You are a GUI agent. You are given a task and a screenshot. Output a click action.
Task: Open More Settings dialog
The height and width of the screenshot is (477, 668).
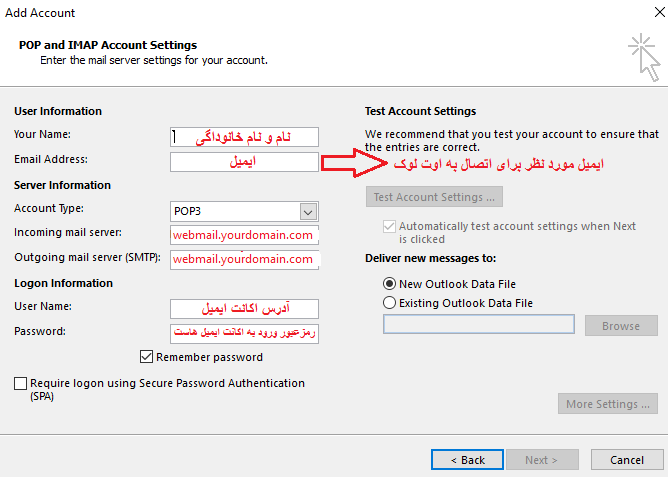coord(608,404)
